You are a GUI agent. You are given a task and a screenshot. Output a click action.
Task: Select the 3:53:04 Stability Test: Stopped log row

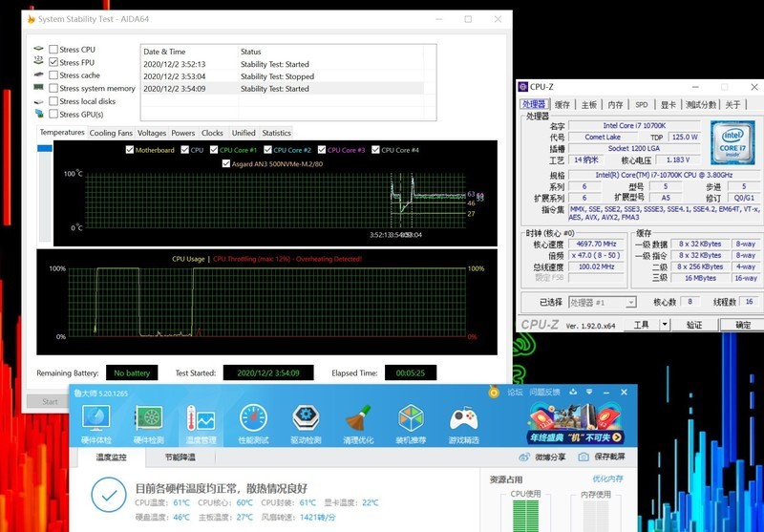pyautogui.click(x=283, y=76)
